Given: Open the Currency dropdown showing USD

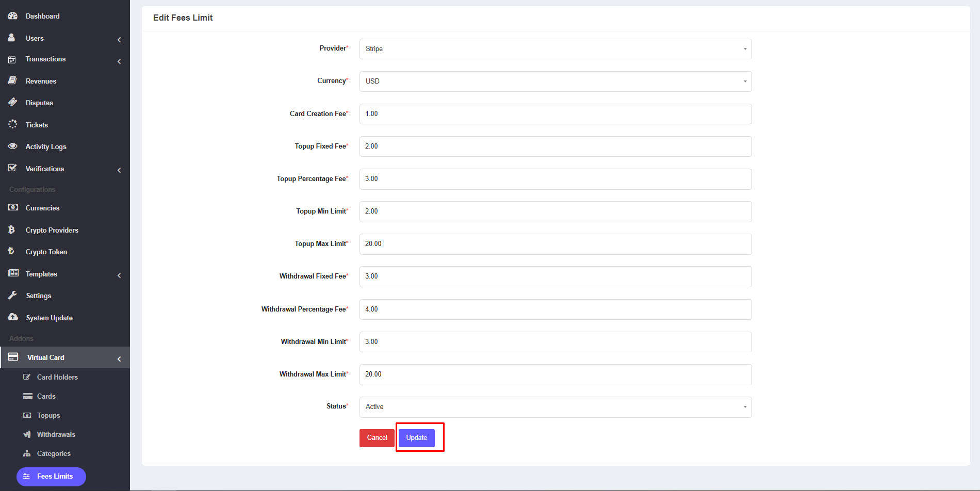Looking at the screenshot, I should 555,81.
